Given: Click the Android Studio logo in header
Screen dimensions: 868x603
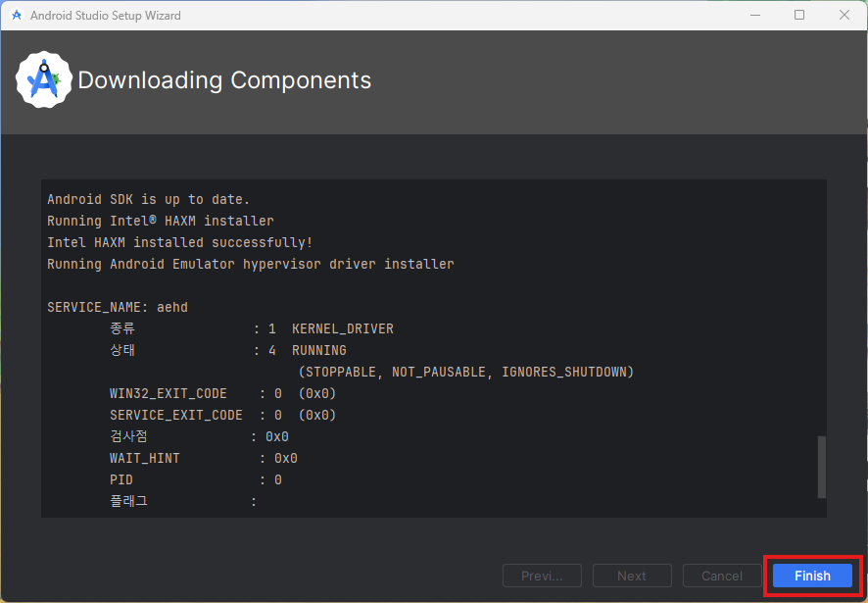Looking at the screenshot, I should click(x=44, y=79).
